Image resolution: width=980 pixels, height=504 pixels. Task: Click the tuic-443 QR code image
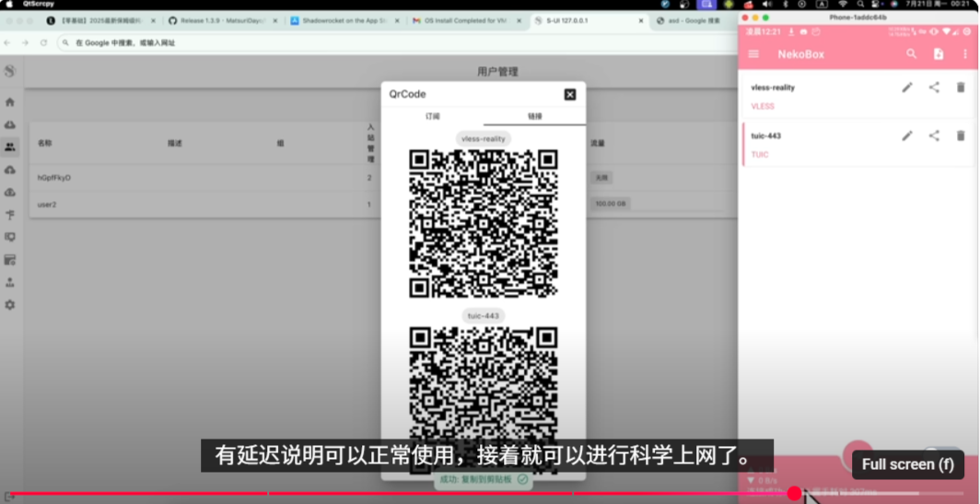pyautogui.click(x=484, y=400)
